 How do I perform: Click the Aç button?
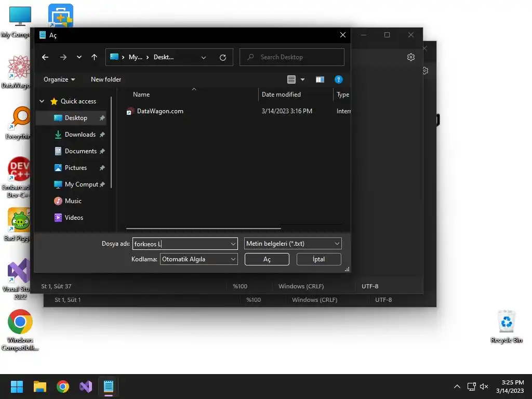[x=267, y=259]
